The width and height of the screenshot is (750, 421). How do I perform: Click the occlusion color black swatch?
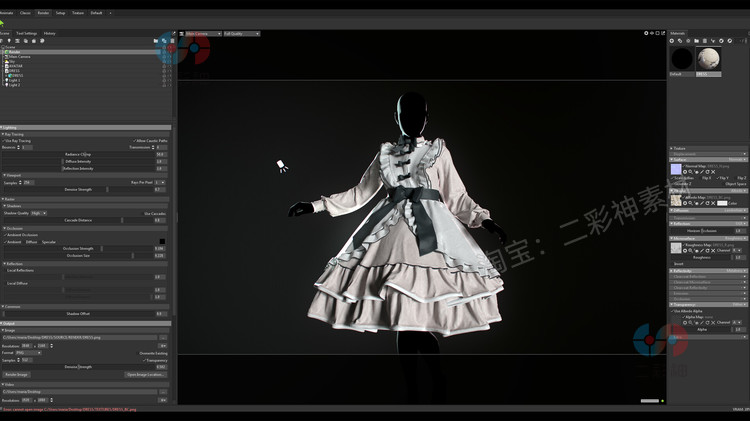click(x=162, y=241)
